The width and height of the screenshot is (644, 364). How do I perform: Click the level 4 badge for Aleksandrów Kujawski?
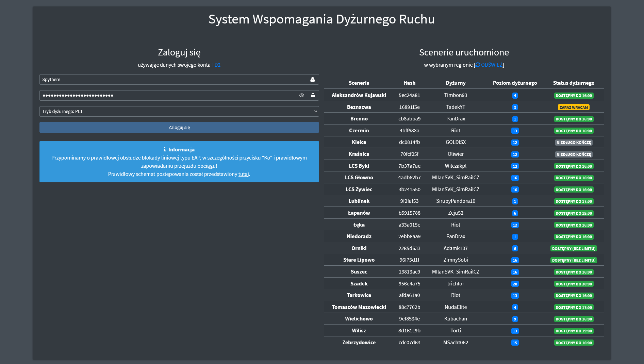515,96
